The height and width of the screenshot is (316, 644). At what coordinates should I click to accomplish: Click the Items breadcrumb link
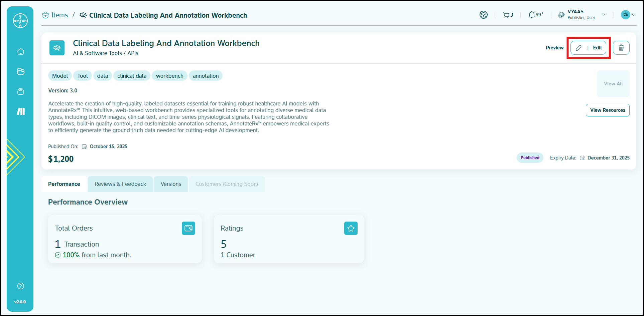coord(59,15)
